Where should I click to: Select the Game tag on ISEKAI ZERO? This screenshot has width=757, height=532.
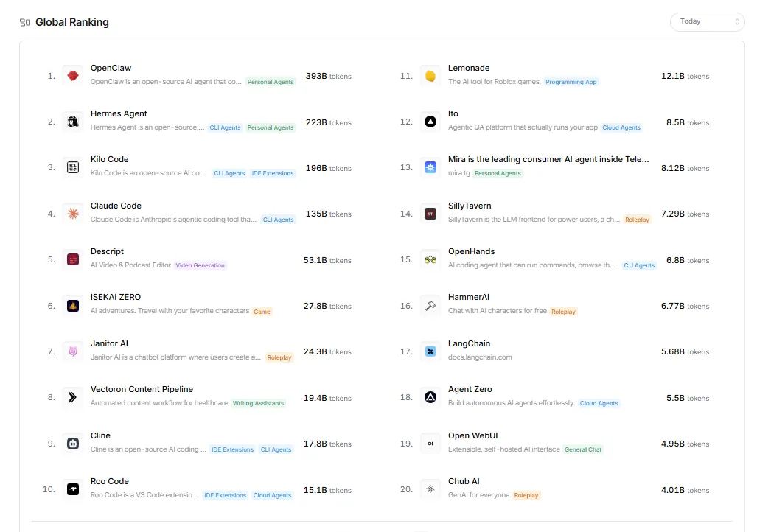(x=262, y=312)
